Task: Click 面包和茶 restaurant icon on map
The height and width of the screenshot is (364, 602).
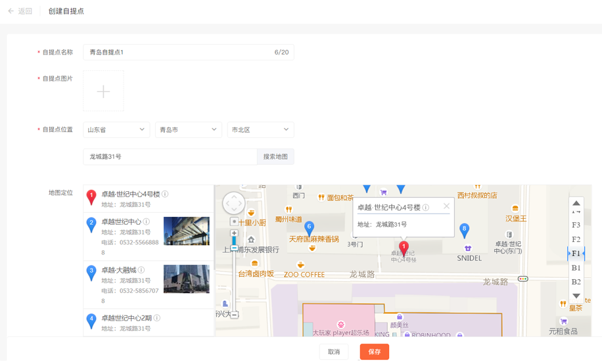Action: coord(321,197)
